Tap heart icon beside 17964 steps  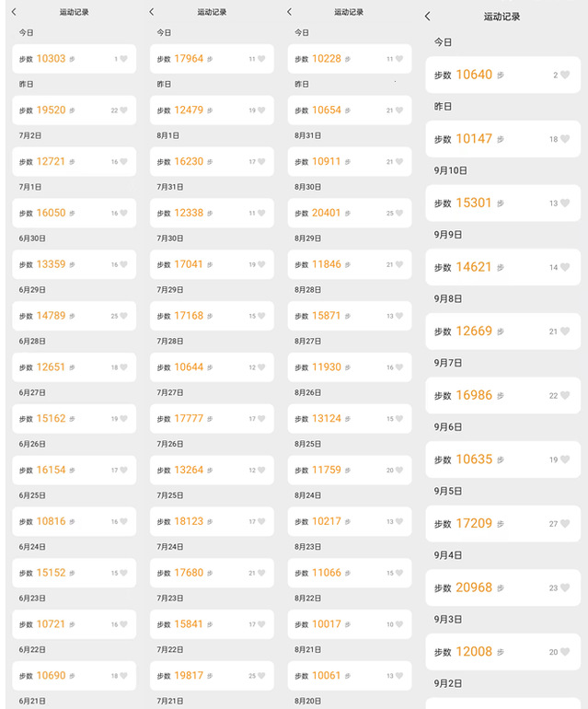pos(261,59)
